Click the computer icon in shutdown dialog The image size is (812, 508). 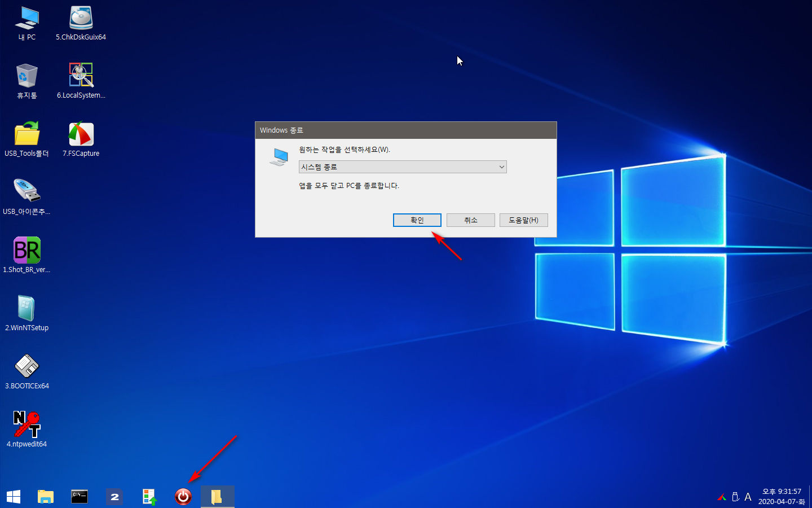tap(279, 157)
